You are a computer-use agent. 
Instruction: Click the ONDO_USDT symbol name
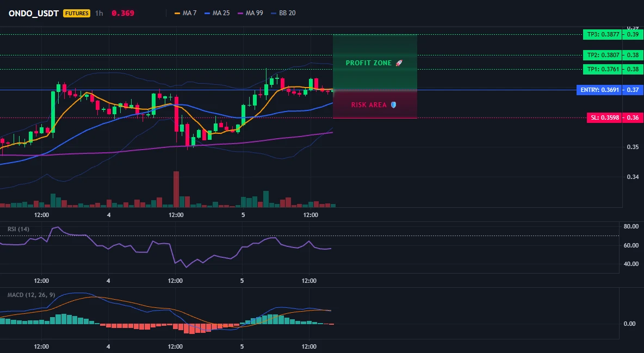coord(34,13)
